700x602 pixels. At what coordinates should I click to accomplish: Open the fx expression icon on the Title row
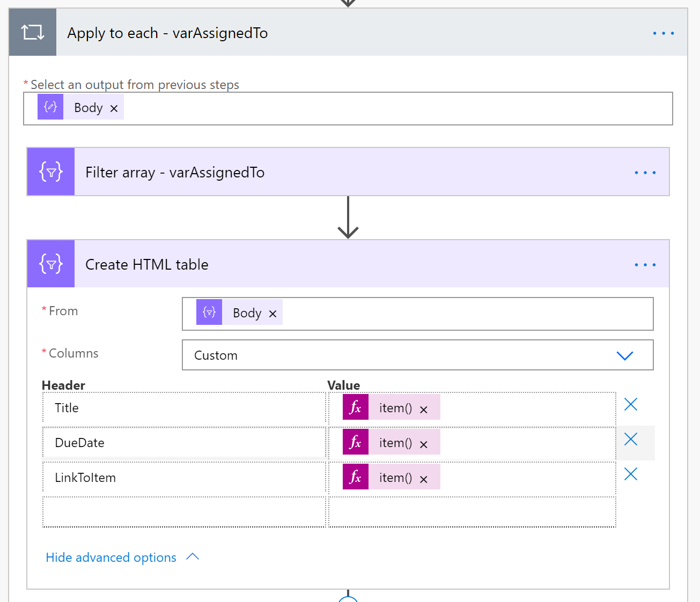coord(355,407)
